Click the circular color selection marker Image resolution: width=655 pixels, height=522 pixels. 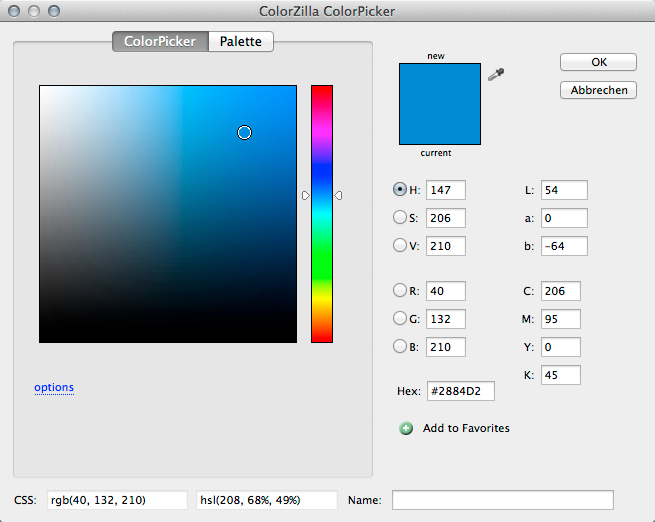pos(244,132)
